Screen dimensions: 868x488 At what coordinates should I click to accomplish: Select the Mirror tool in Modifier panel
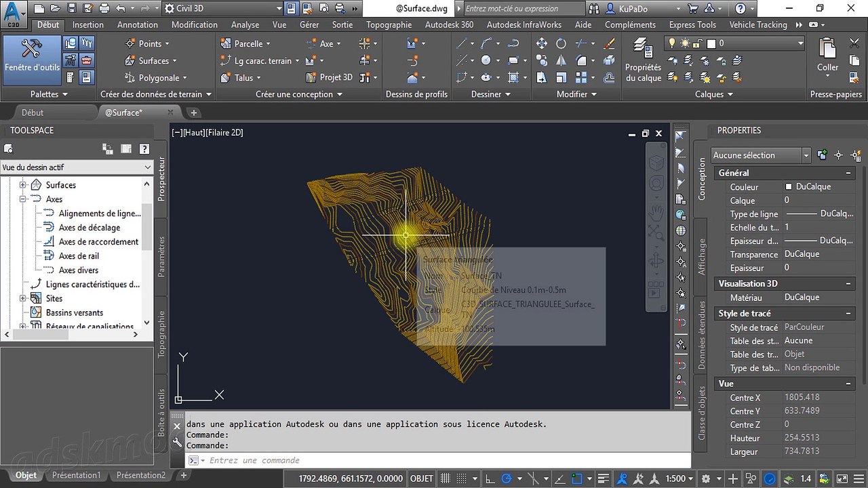pyautogui.click(x=561, y=60)
